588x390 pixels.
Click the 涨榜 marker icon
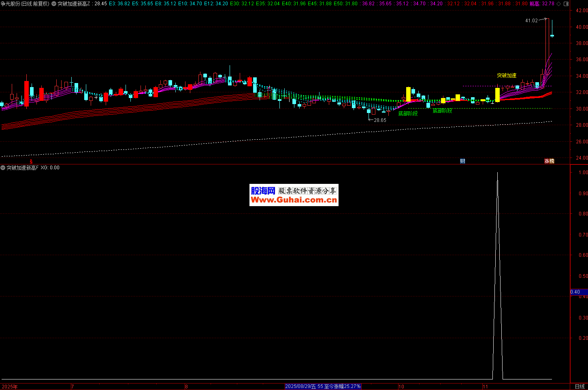point(549,161)
